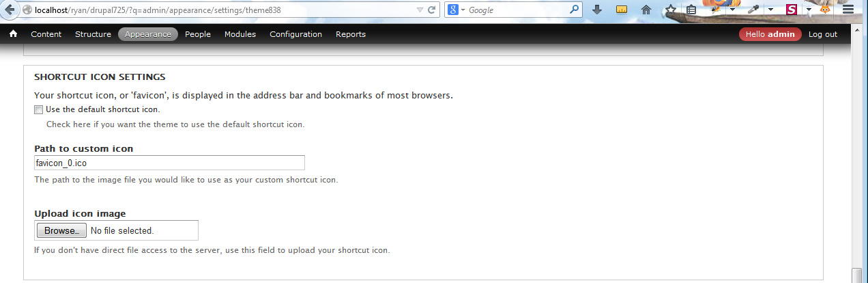This screenshot has height=283, width=868.
Task: Click the yellow ruler measure icon
Action: tap(622, 10)
